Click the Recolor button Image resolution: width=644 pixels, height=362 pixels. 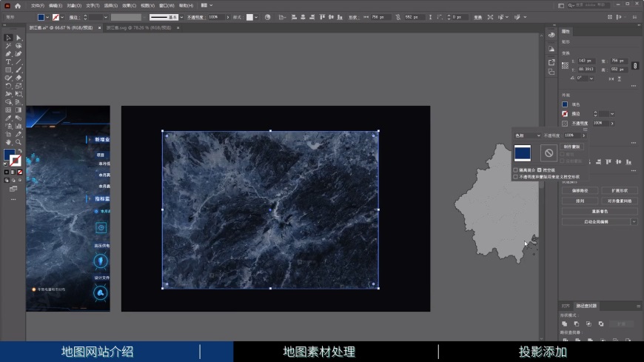(x=600, y=211)
